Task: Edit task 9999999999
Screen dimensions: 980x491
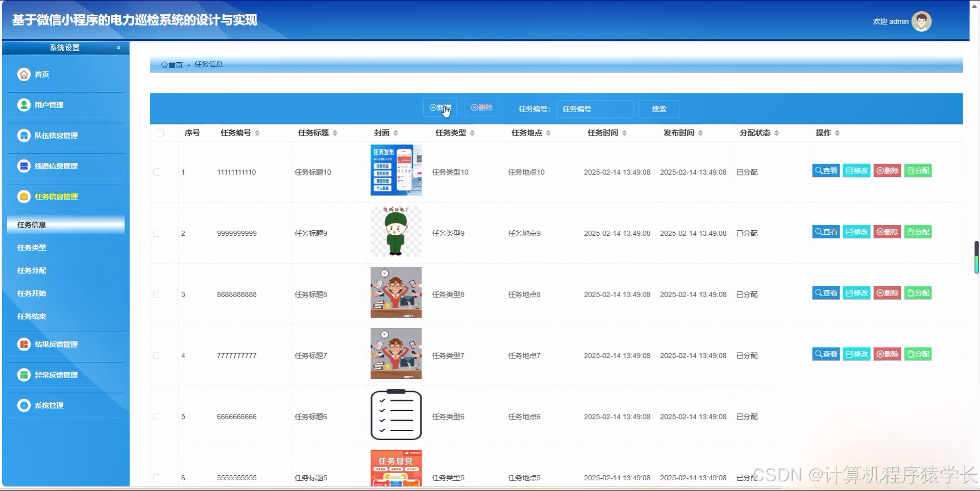Action: pos(856,232)
